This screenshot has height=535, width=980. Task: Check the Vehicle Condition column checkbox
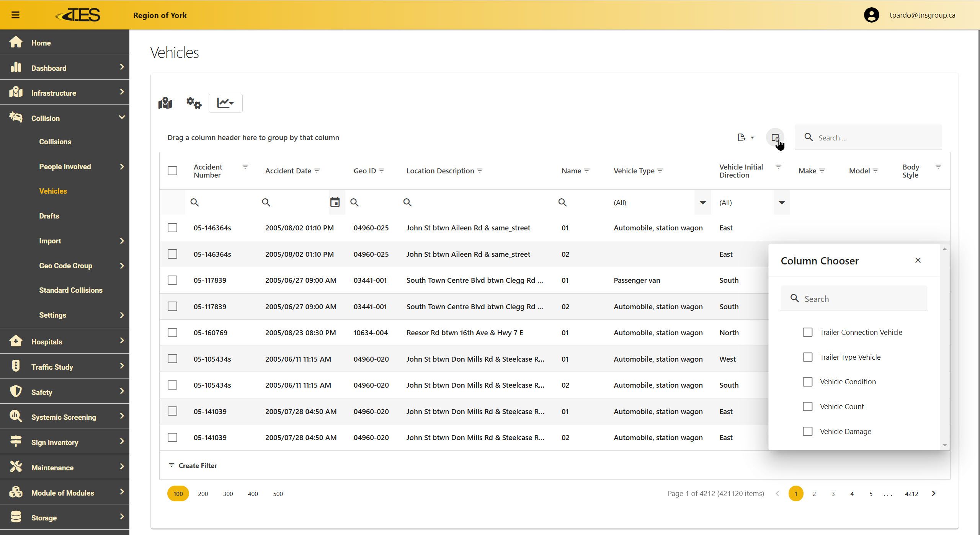point(807,382)
